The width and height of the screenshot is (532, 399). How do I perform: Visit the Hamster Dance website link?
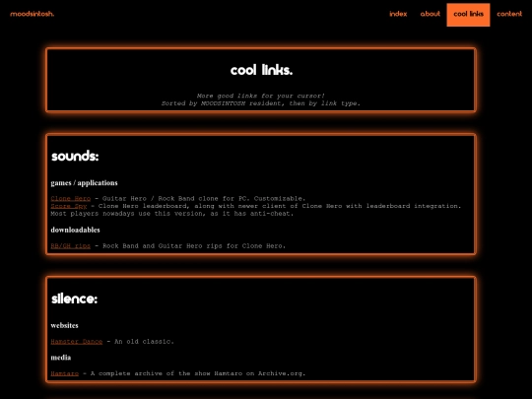(77, 342)
